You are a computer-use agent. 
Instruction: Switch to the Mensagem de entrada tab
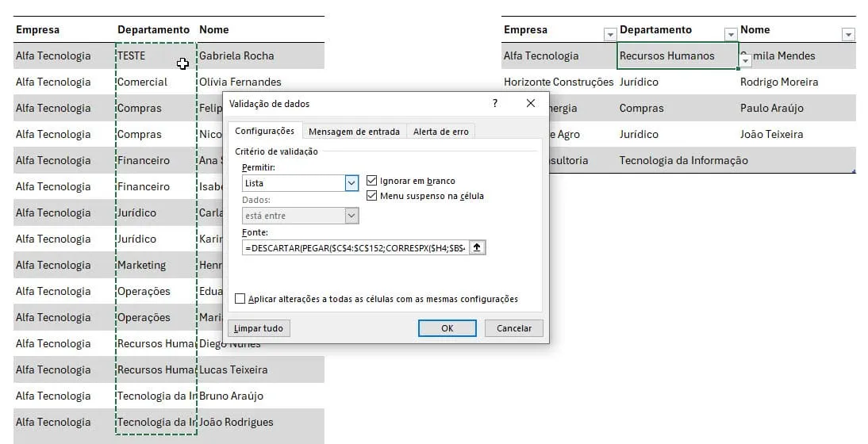355,132
